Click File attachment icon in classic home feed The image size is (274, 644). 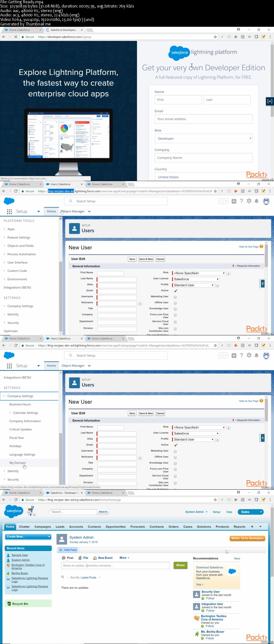(x=80, y=558)
